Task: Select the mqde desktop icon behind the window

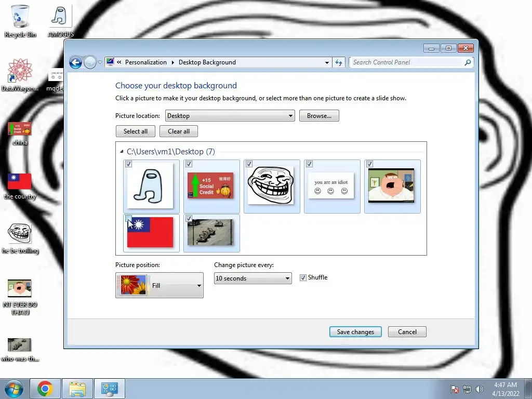Action: (x=55, y=79)
